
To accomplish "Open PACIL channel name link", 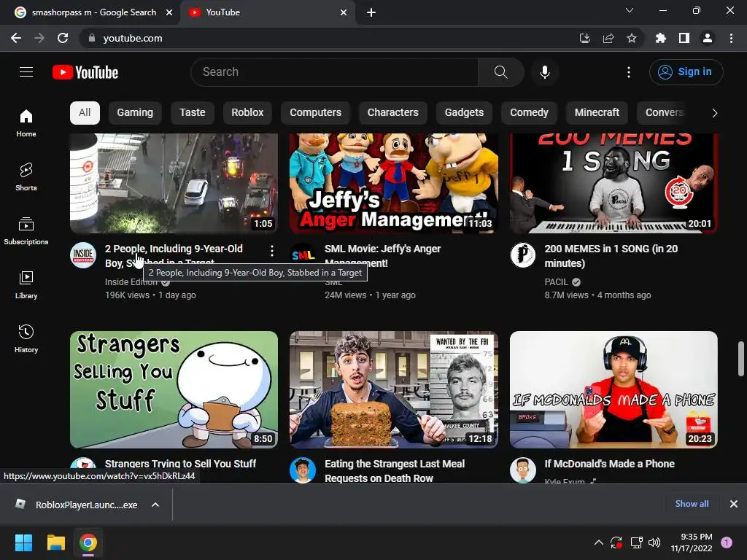I will point(556,282).
